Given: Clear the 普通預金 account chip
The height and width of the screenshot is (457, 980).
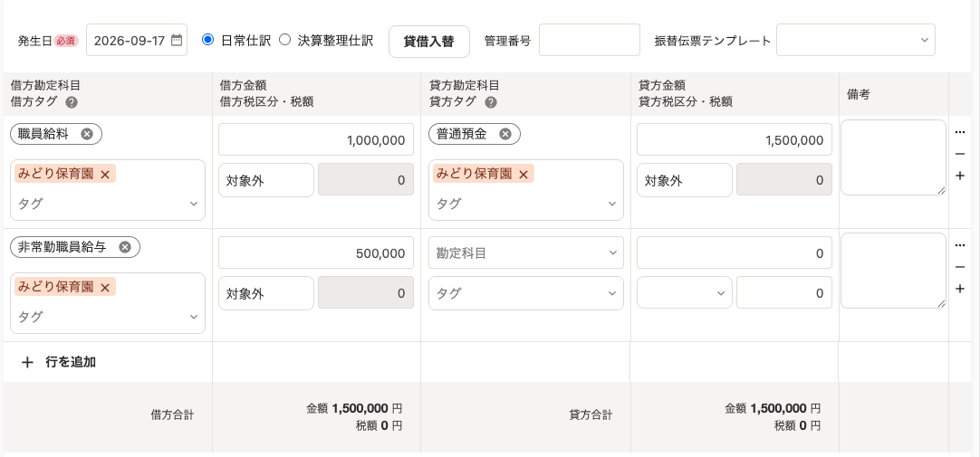Looking at the screenshot, I should click(x=505, y=134).
